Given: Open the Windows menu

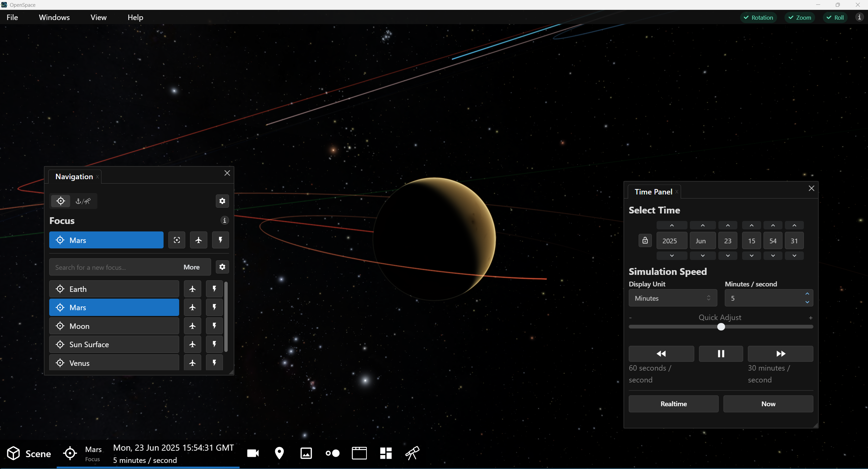Looking at the screenshot, I should tap(54, 17).
